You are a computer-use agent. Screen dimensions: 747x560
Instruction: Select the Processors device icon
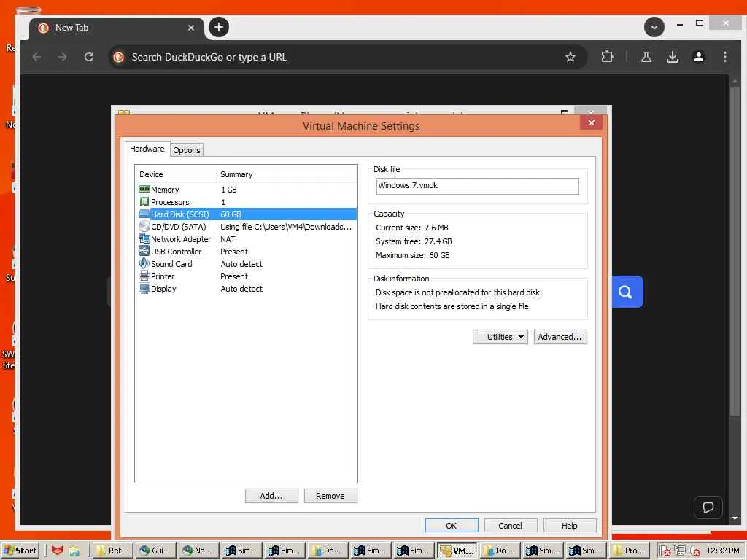[x=144, y=201]
